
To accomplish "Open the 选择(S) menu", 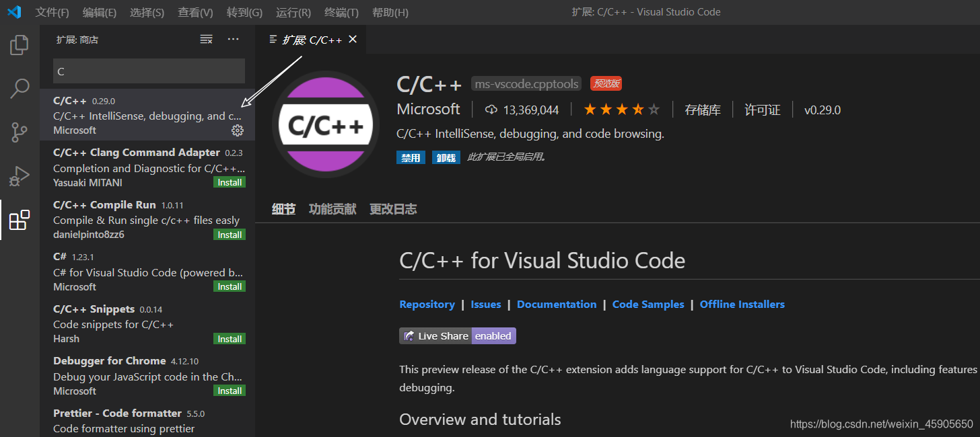I will point(147,12).
